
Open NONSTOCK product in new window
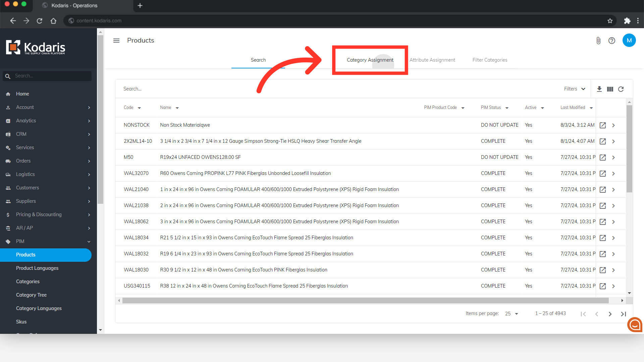click(603, 125)
